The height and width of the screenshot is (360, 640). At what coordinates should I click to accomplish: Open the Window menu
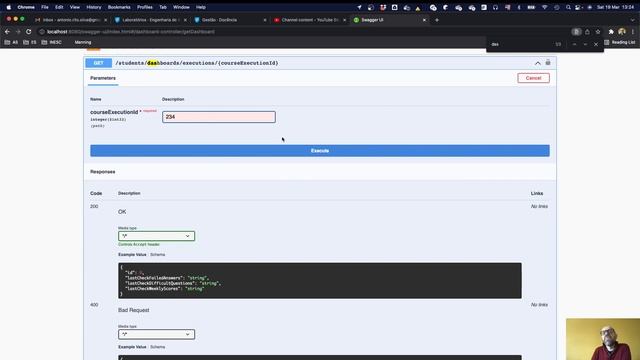181,7
